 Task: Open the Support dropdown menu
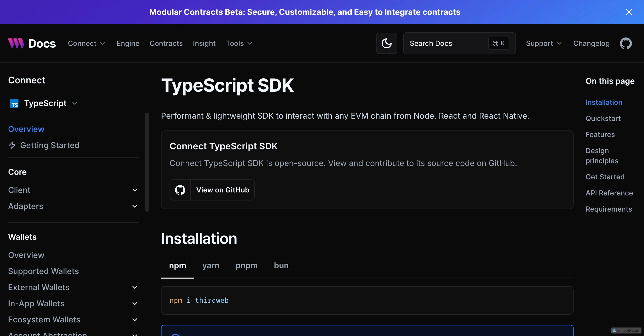(x=544, y=43)
